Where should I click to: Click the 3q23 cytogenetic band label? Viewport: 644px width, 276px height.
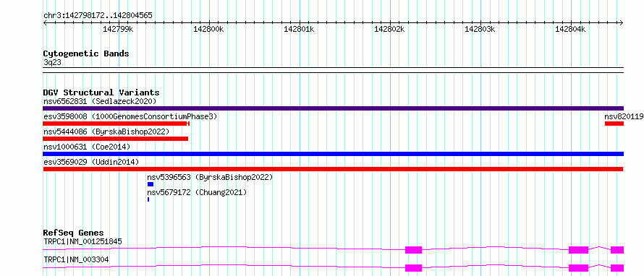(52, 62)
